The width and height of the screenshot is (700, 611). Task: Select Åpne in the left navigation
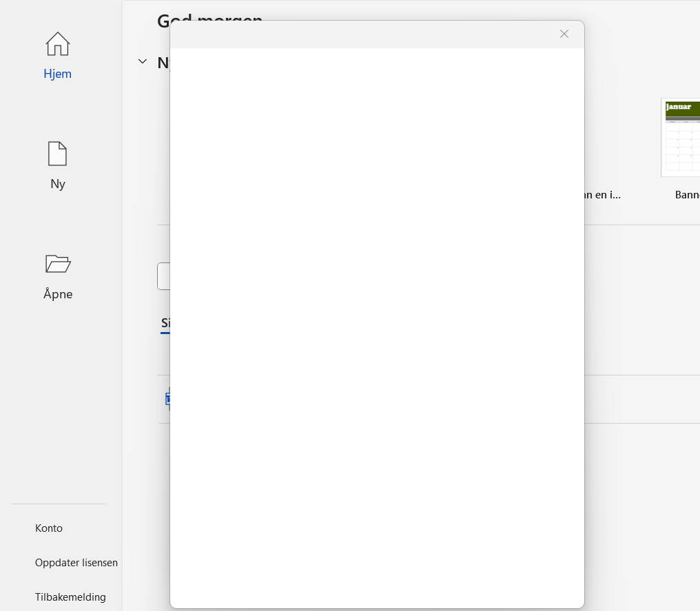coord(57,293)
